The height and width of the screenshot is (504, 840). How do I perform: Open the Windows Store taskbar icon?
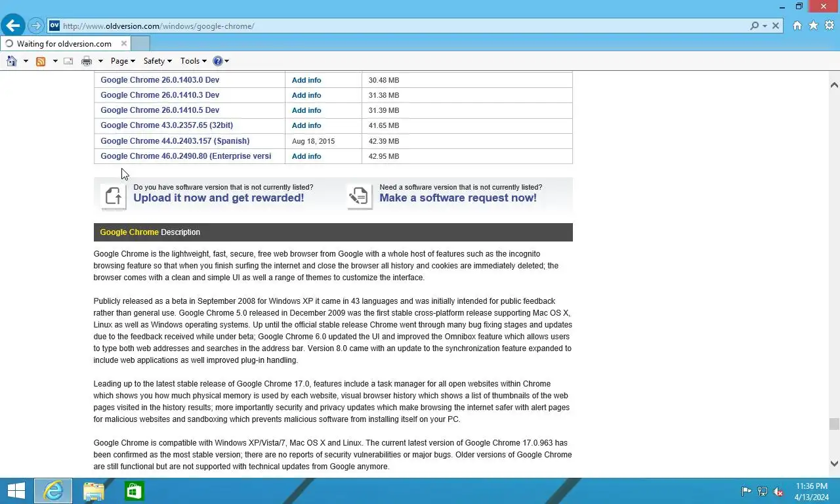(x=134, y=491)
